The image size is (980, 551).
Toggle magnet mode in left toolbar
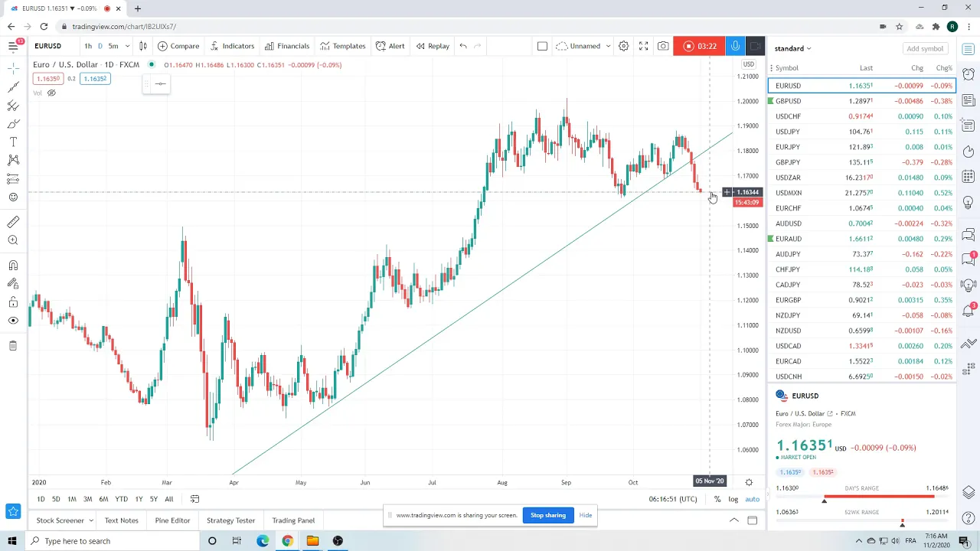[13, 266]
